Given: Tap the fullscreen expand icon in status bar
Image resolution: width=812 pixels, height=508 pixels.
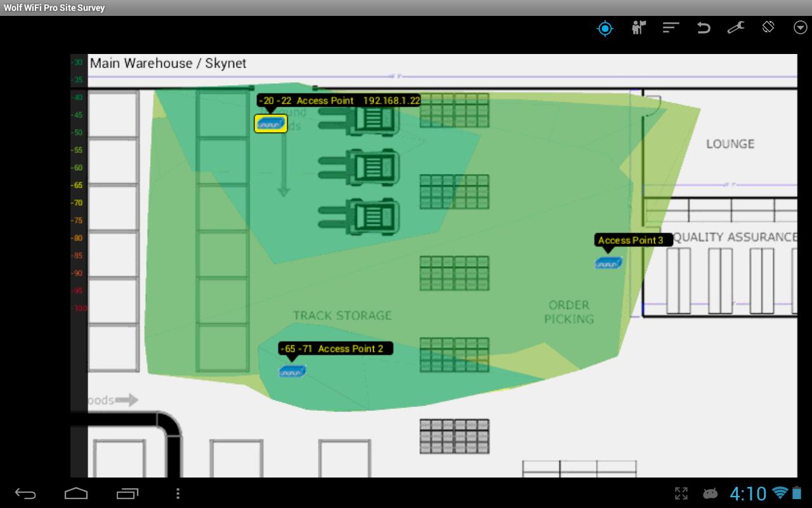Looking at the screenshot, I should 681,493.
